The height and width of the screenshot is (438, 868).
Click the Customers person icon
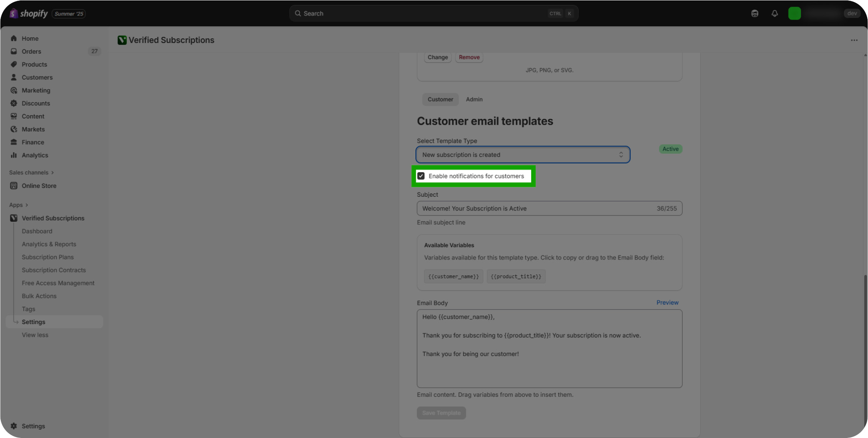tap(14, 77)
